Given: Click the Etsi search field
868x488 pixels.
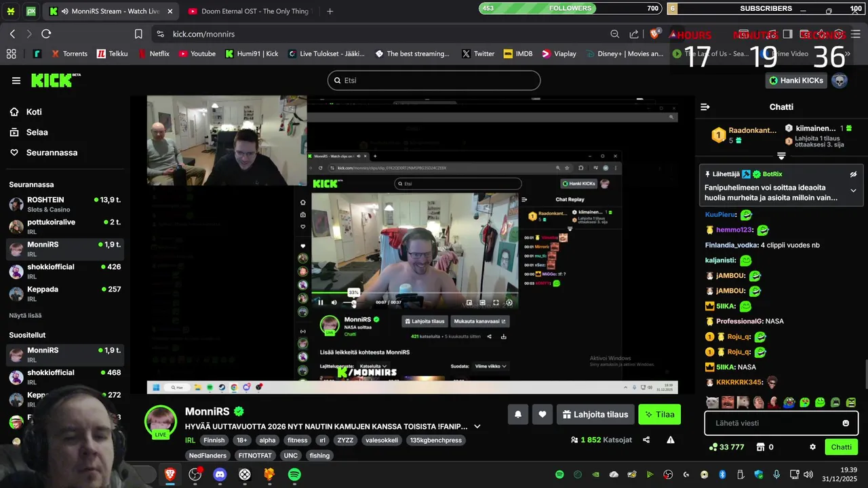Looking at the screenshot, I should pos(434,80).
